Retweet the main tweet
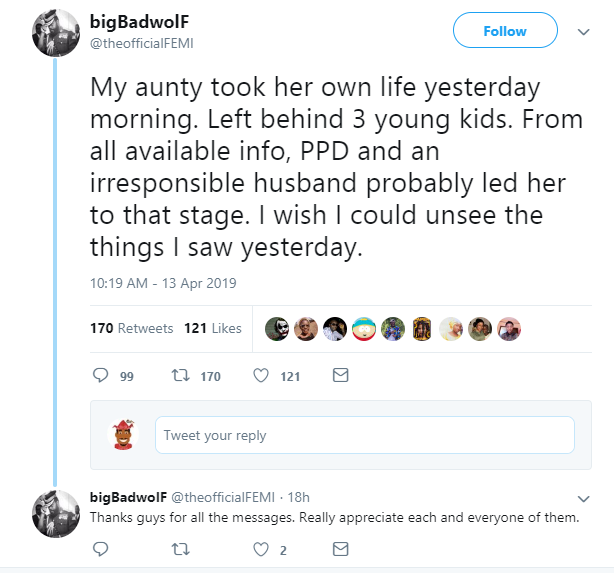 coord(182,376)
